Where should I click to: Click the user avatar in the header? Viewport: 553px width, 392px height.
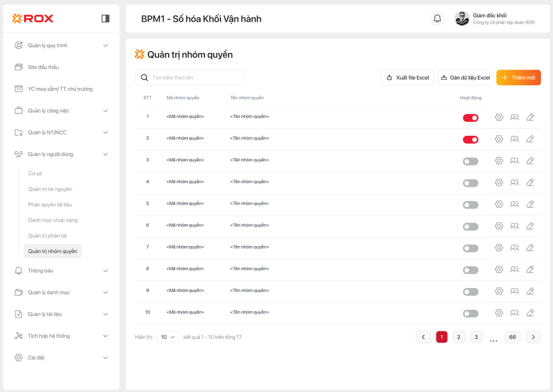coord(462,18)
